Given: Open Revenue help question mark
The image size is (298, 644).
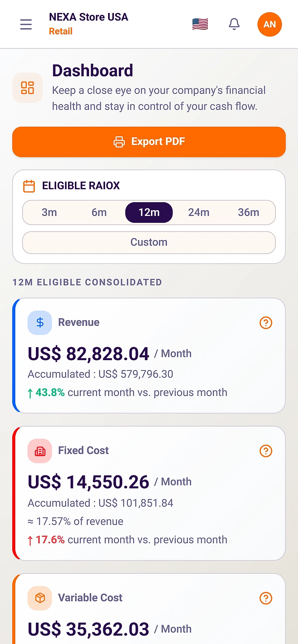Looking at the screenshot, I should tap(266, 323).
